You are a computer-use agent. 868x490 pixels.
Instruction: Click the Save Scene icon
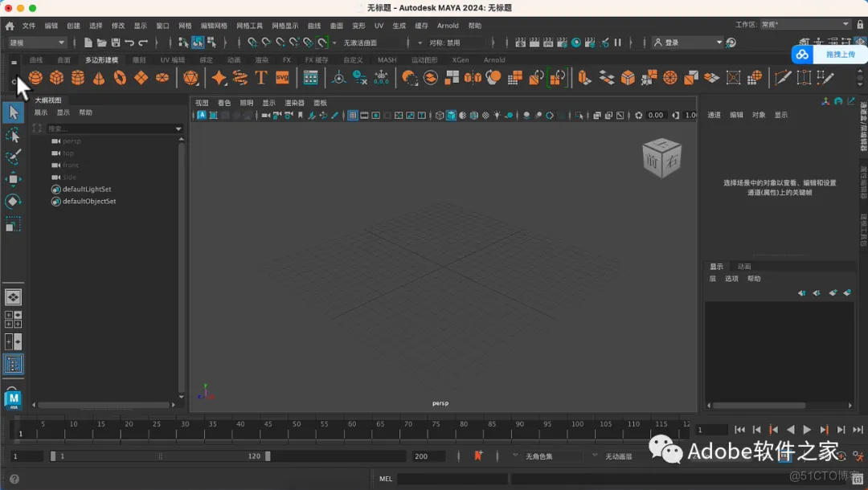pos(116,43)
